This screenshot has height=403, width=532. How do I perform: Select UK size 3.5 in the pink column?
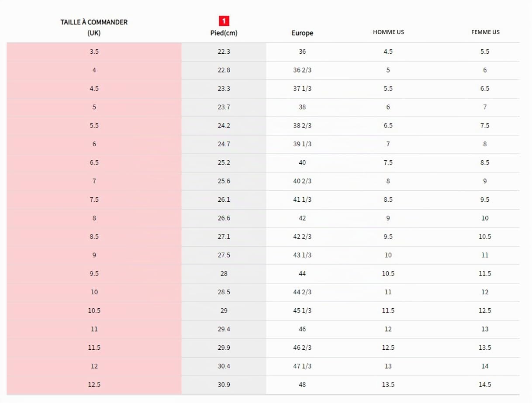coord(94,52)
